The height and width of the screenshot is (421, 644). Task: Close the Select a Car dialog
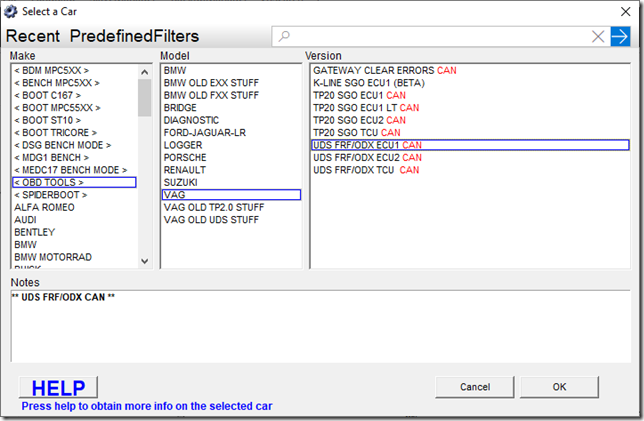pyautogui.click(x=625, y=12)
